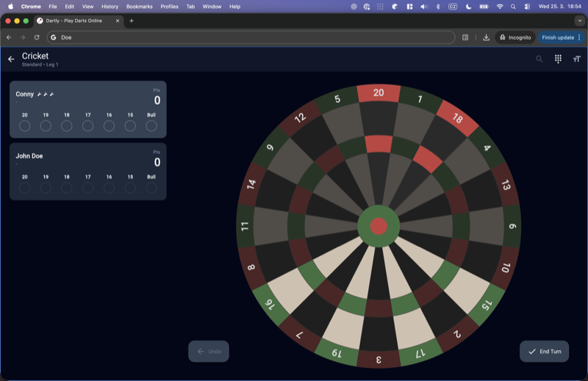
Task: Open the File menu
Action: [x=52, y=7]
